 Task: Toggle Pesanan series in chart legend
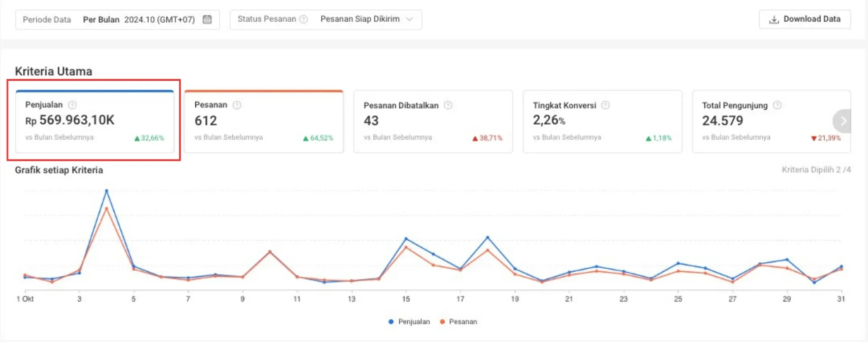[458, 321]
